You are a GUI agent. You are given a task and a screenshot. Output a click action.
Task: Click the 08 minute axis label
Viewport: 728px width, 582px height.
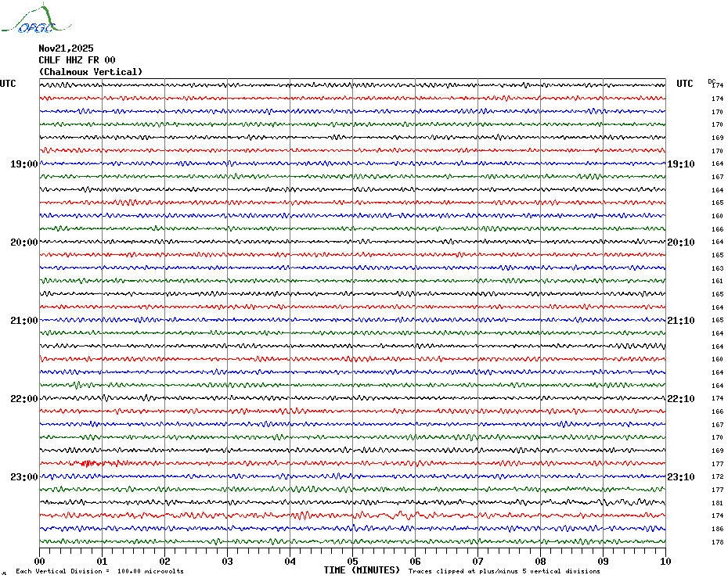pyautogui.click(x=540, y=561)
